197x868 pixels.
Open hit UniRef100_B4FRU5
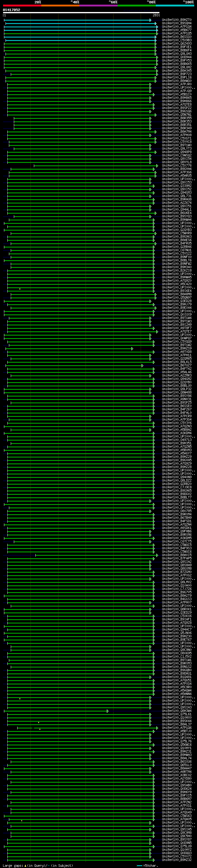pyautogui.click(x=176, y=243)
